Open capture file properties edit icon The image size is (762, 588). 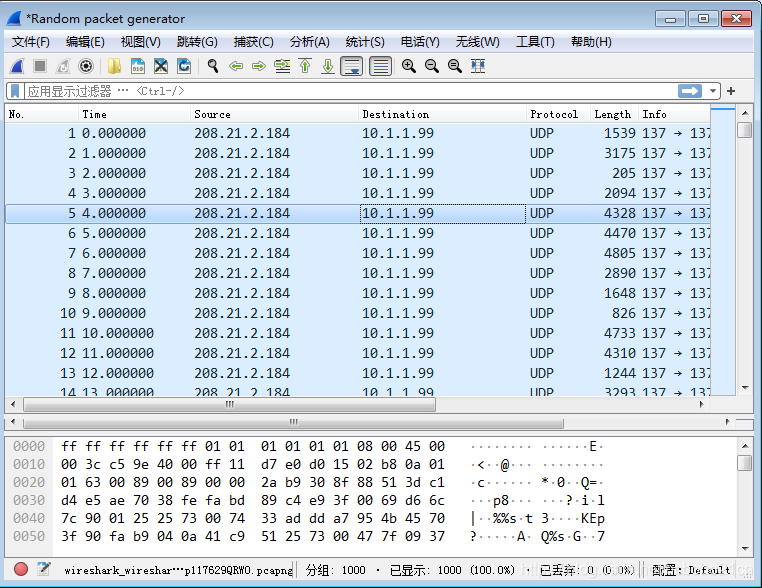tap(44, 569)
